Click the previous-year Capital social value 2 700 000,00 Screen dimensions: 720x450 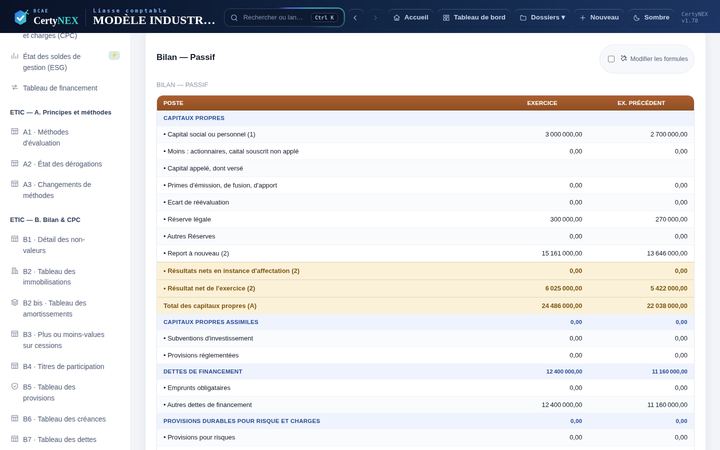pos(669,134)
